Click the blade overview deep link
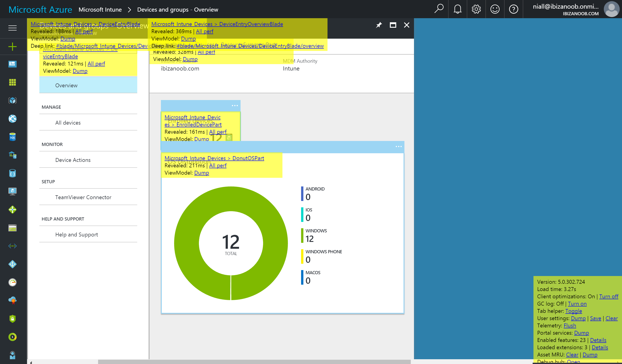622x364 pixels. [x=250, y=46]
